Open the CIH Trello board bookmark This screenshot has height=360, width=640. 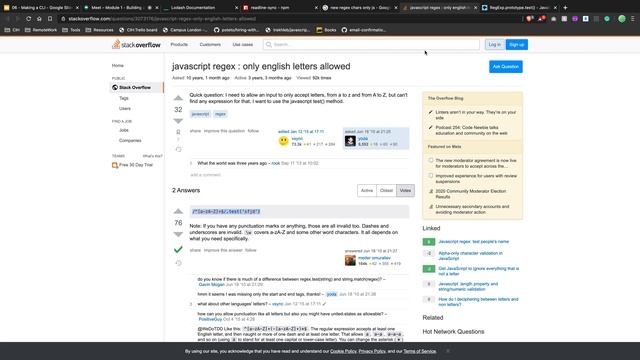(x=138, y=30)
